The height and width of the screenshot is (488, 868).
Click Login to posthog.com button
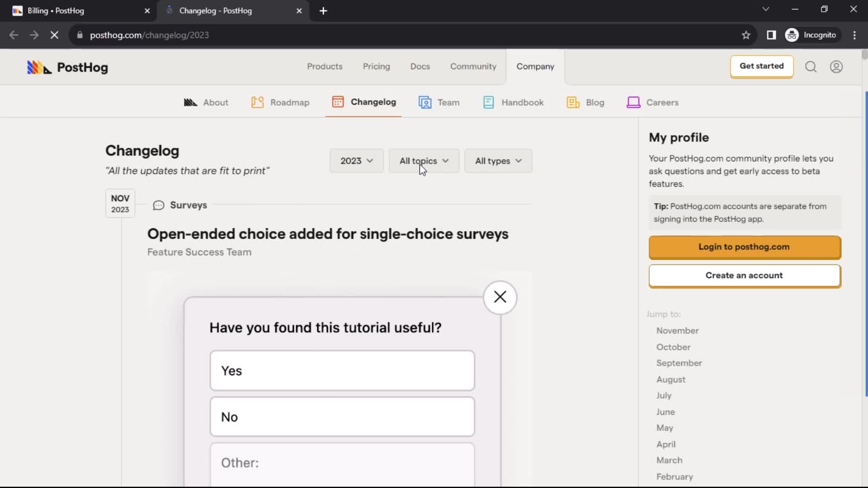tap(745, 247)
